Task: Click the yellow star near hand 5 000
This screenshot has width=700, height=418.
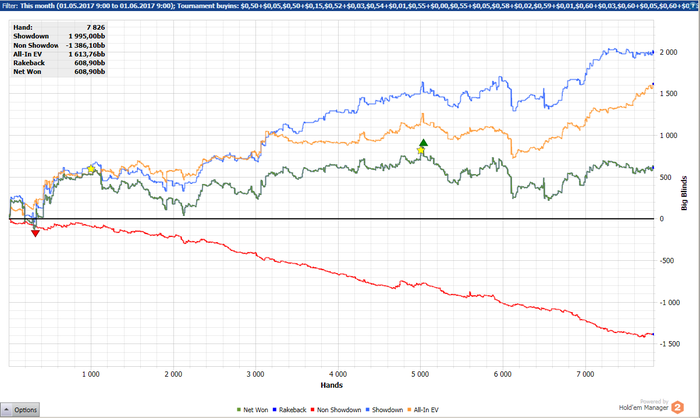Action: pyautogui.click(x=421, y=150)
